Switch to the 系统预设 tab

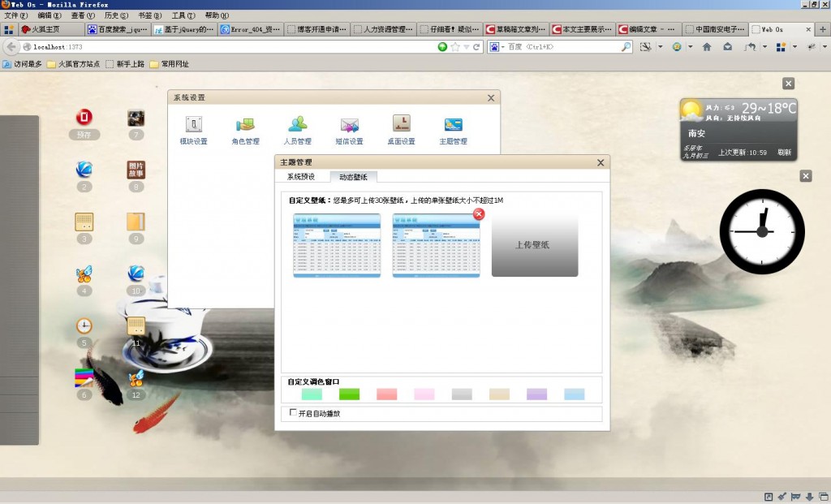[301, 176]
